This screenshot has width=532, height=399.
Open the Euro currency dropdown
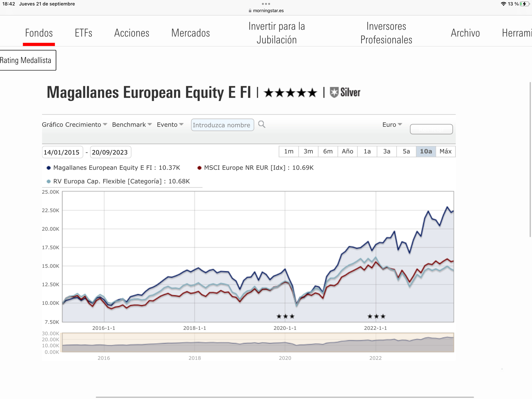392,125
